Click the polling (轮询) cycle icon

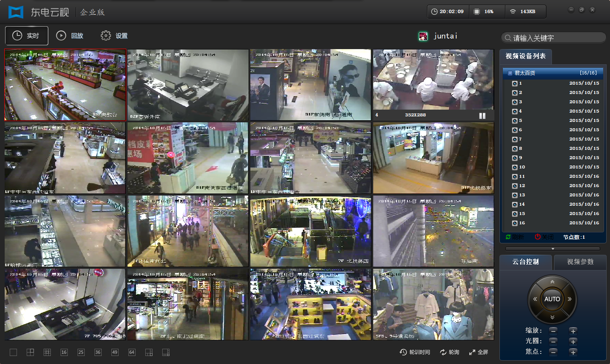(449, 352)
